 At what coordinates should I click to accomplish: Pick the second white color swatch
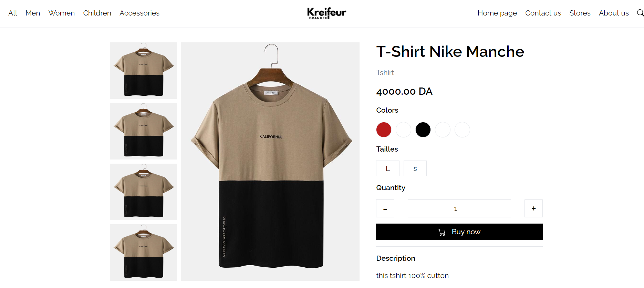443,130
